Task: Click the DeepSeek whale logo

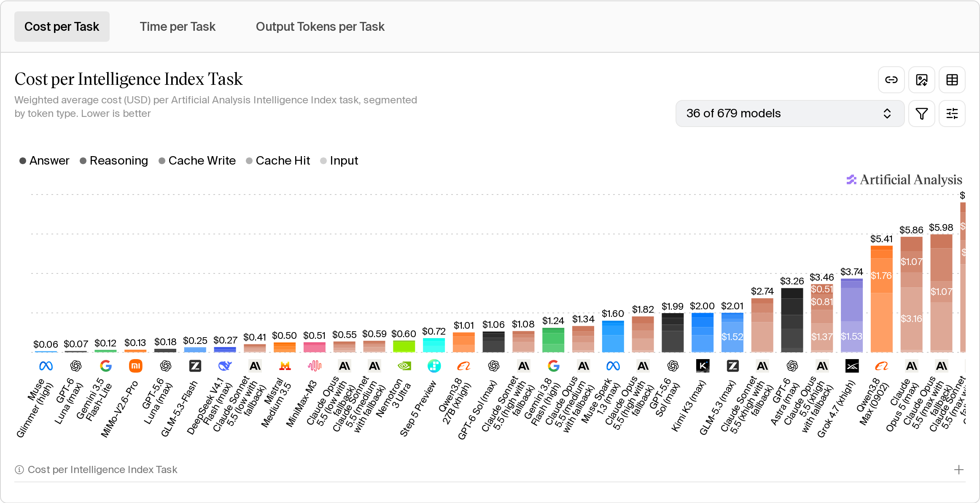Action: [225, 366]
